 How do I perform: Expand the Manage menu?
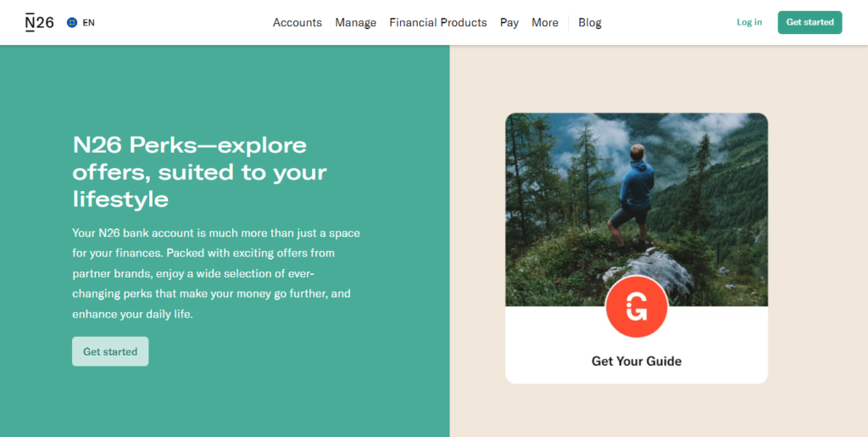[x=355, y=23]
